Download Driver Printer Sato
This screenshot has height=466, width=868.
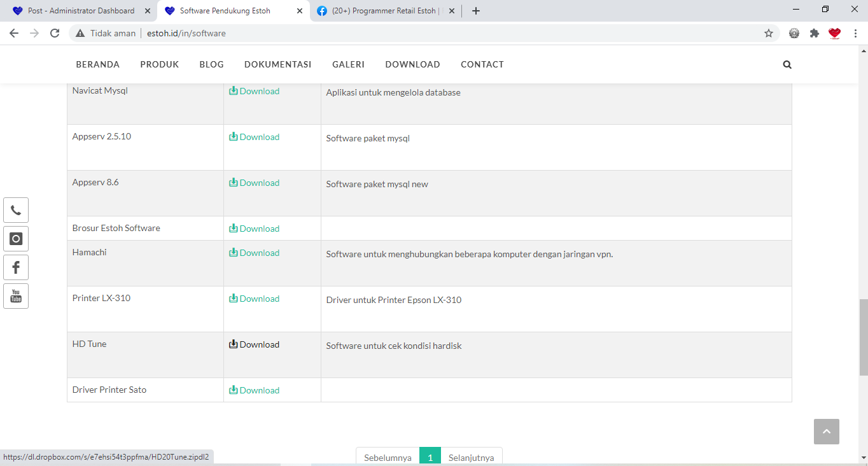pos(255,390)
